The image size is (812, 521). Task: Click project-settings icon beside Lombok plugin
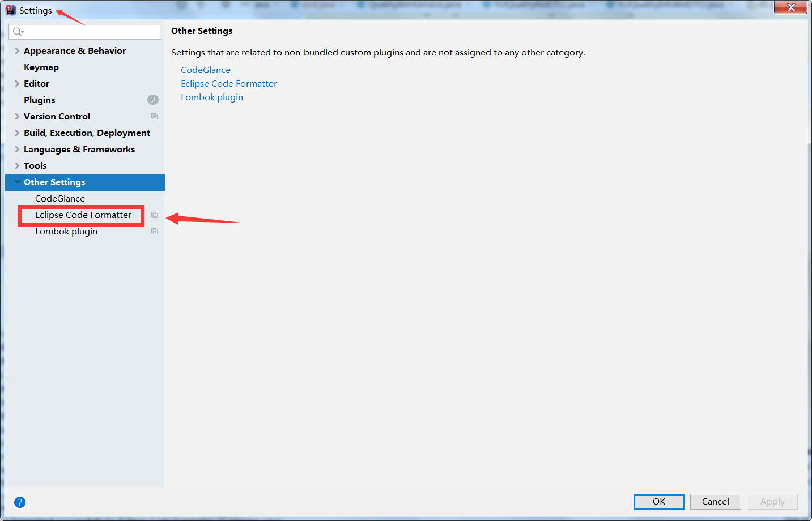point(154,231)
